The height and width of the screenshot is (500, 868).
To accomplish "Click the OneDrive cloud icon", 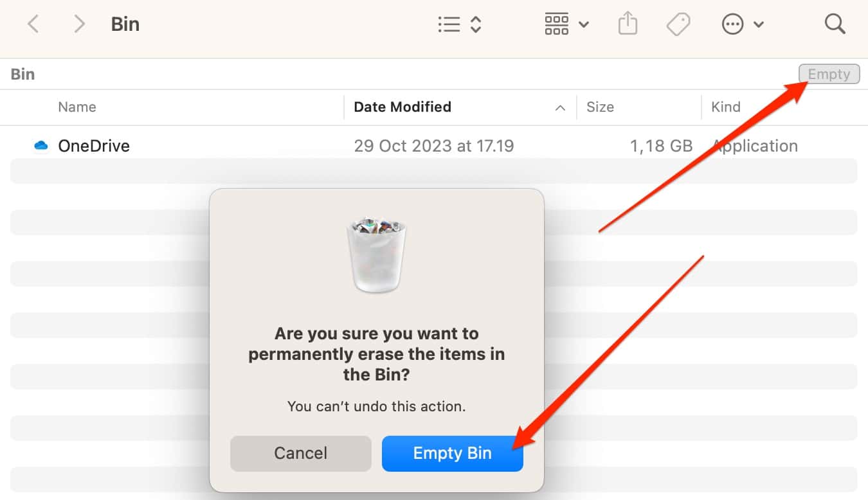I will pos(41,146).
